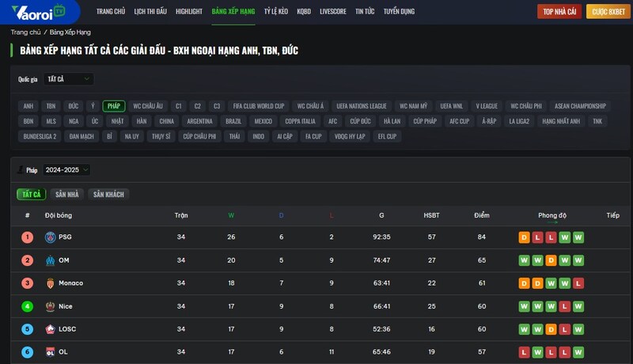Click the Trang chủ breadcrumb link
The width and height of the screenshot is (633, 364).
[x=25, y=32]
